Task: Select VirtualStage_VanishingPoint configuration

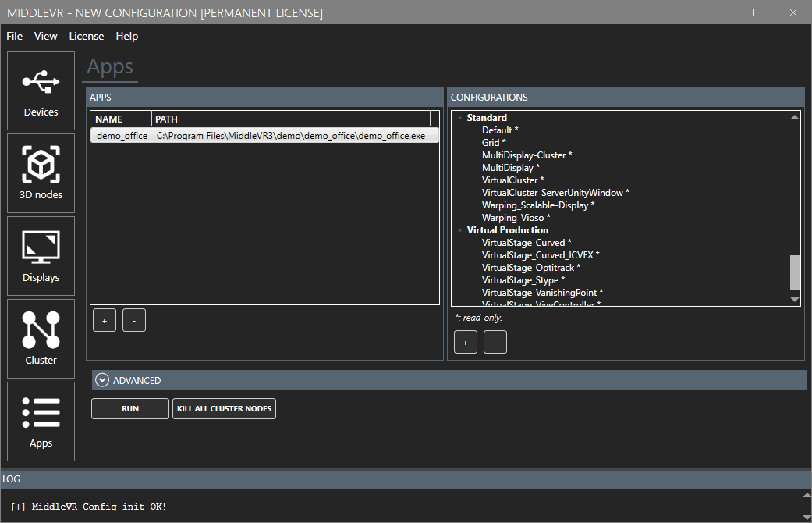Action: pos(542,293)
